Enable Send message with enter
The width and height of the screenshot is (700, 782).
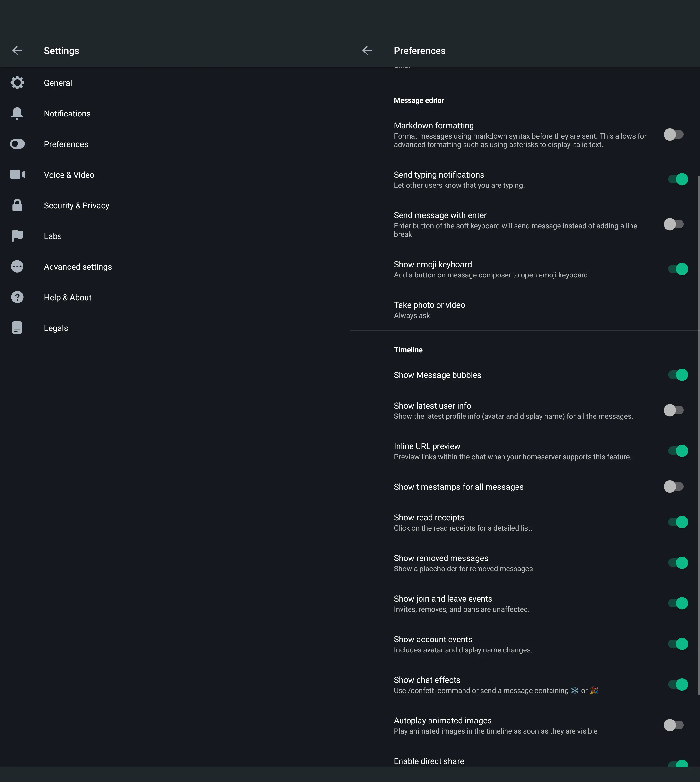[674, 224]
